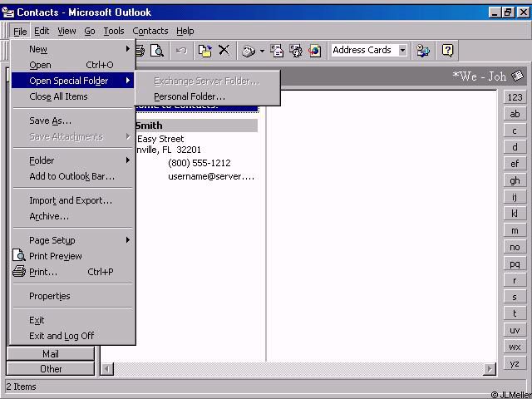The image size is (532, 399).
Task: Expand the New submenu in File menu
Action: [x=73, y=49]
